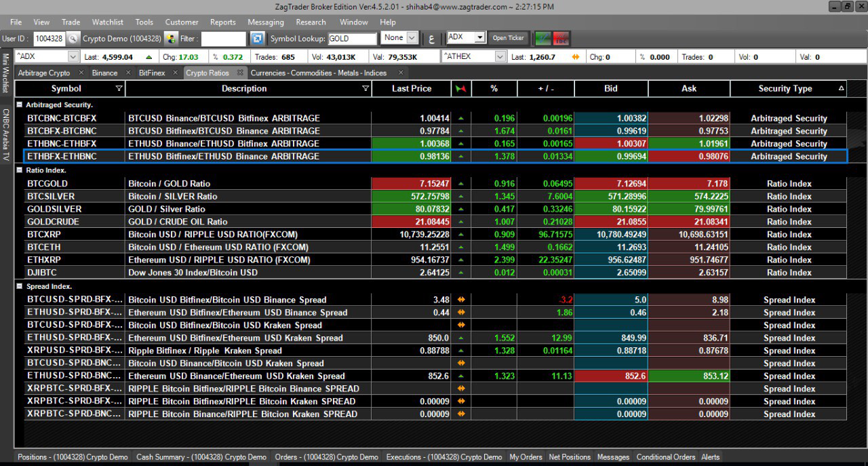Expand the ^ADX ticker dropdown
The image size is (868, 466).
point(73,57)
